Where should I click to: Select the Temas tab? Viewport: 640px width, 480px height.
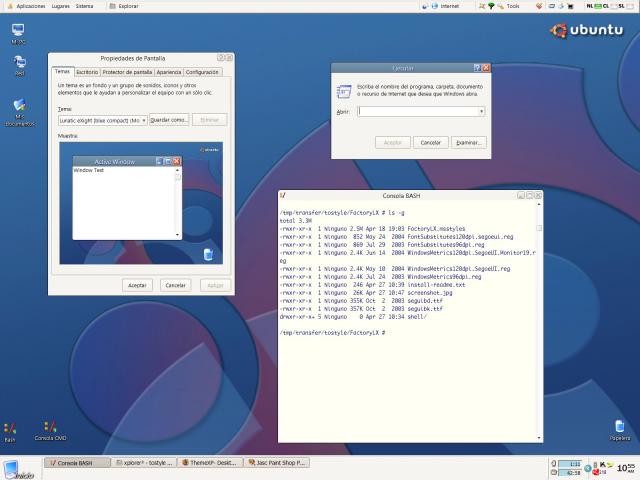pos(62,71)
